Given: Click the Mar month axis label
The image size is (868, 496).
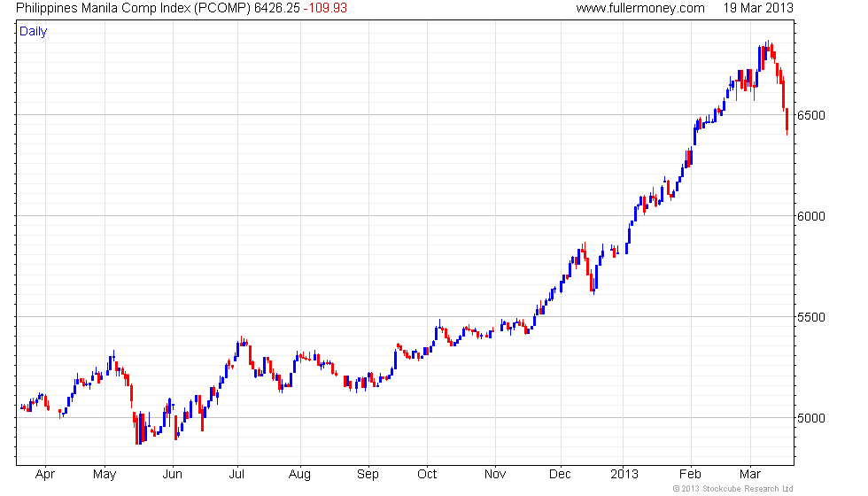Looking at the screenshot, I should (x=750, y=475).
